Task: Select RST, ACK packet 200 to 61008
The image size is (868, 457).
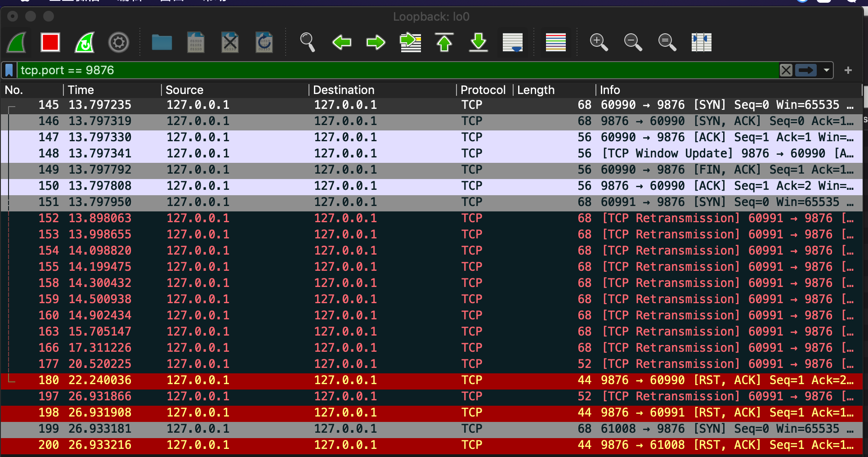Action: click(x=432, y=445)
